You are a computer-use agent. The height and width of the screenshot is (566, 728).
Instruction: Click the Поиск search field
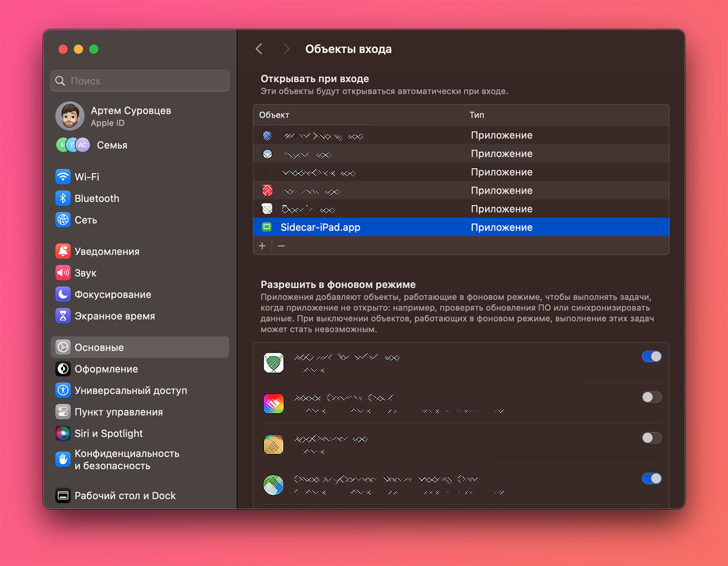pos(140,81)
